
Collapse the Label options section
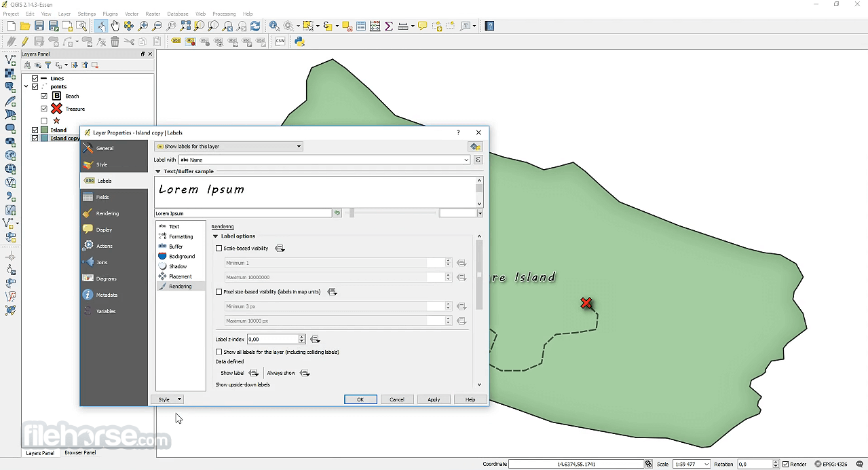pyautogui.click(x=216, y=236)
